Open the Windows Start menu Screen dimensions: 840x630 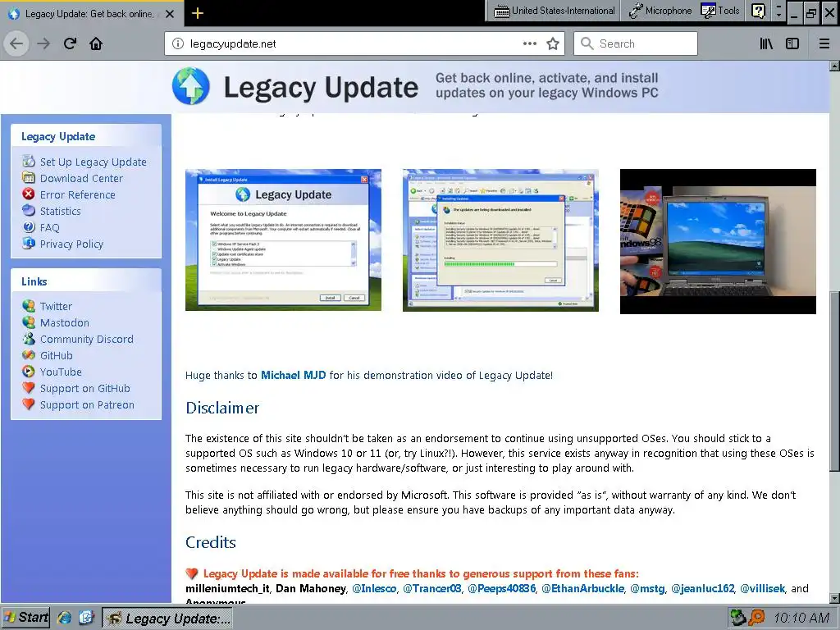click(x=25, y=618)
